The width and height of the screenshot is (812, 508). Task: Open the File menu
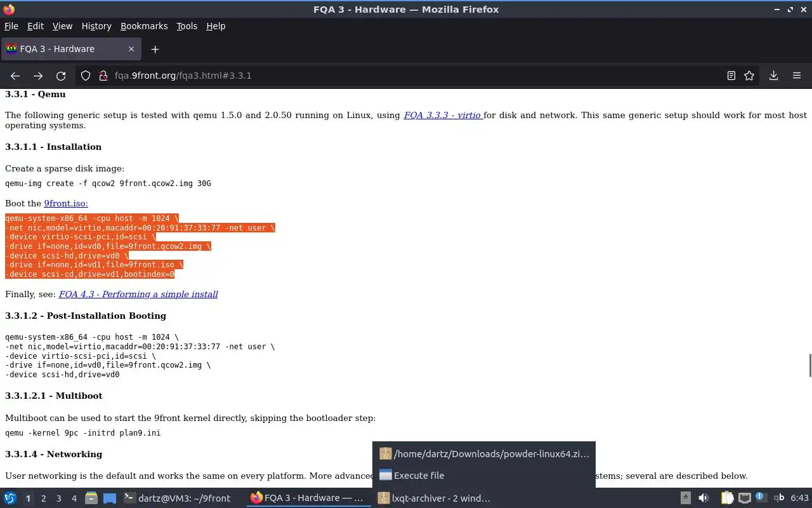coord(11,26)
